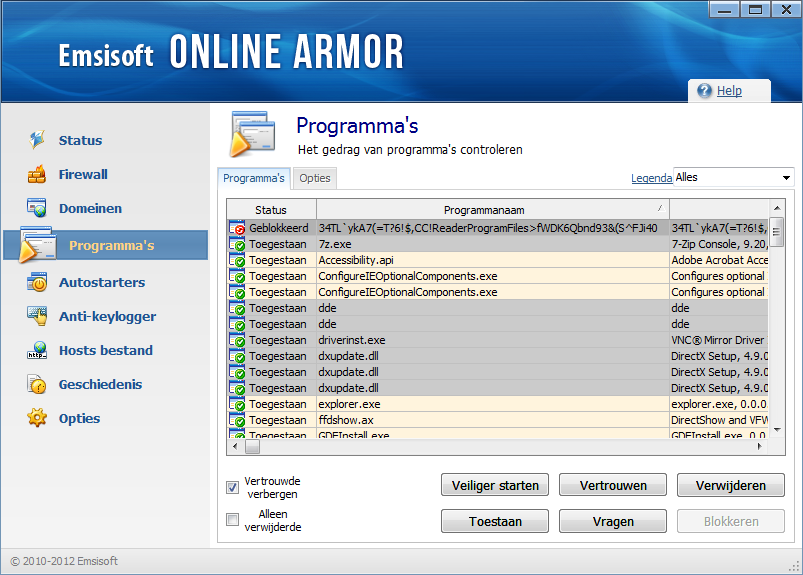The width and height of the screenshot is (803, 575).
Task: Switch to the Programma's tab
Action: tap(253, 178)
